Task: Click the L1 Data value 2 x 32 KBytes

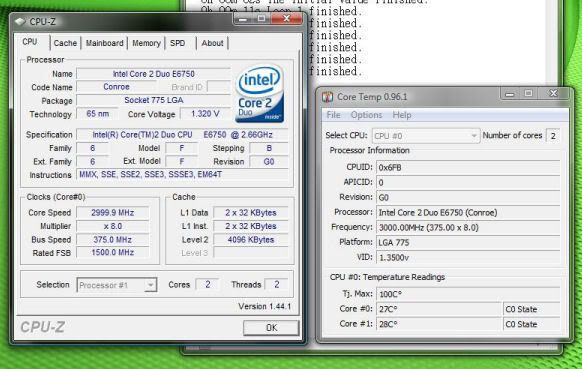Action: pos(251,213)
